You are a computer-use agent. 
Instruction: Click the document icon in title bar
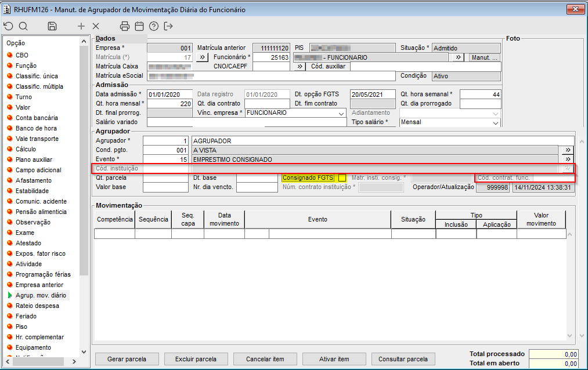[7, 9]
